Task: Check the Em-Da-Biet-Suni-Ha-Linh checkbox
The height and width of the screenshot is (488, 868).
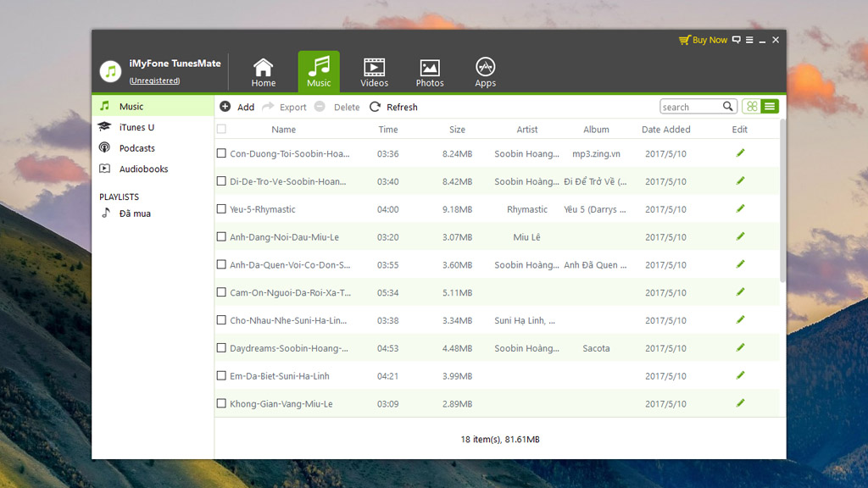Action: (221, 375)
